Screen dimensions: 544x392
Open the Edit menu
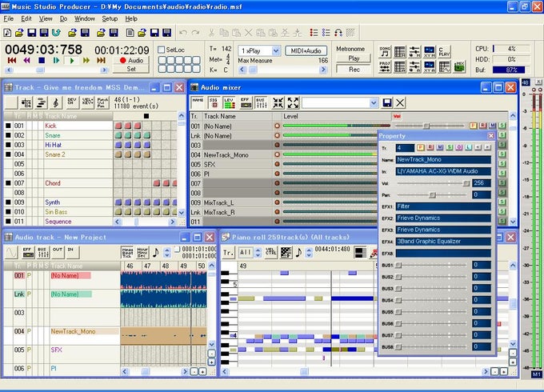tap(26, 18)
